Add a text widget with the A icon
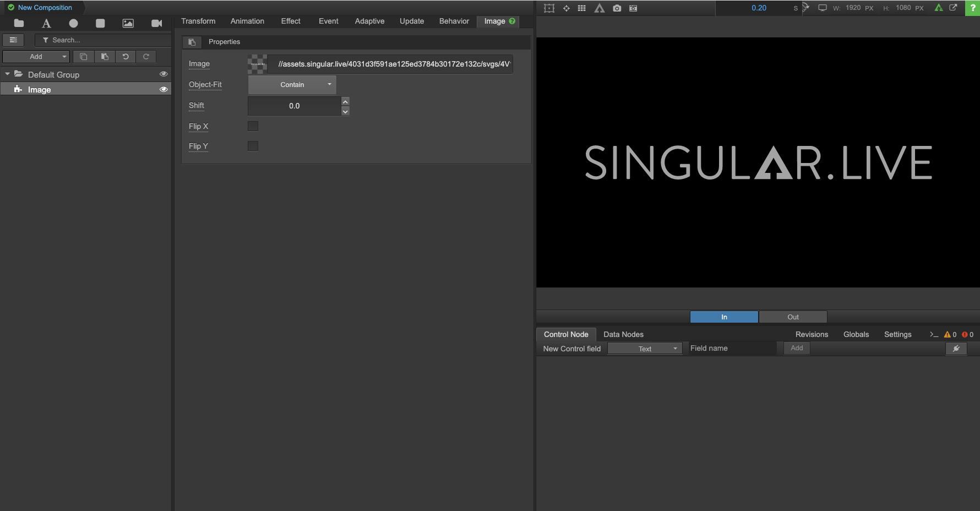 click(x=46, y=23)
